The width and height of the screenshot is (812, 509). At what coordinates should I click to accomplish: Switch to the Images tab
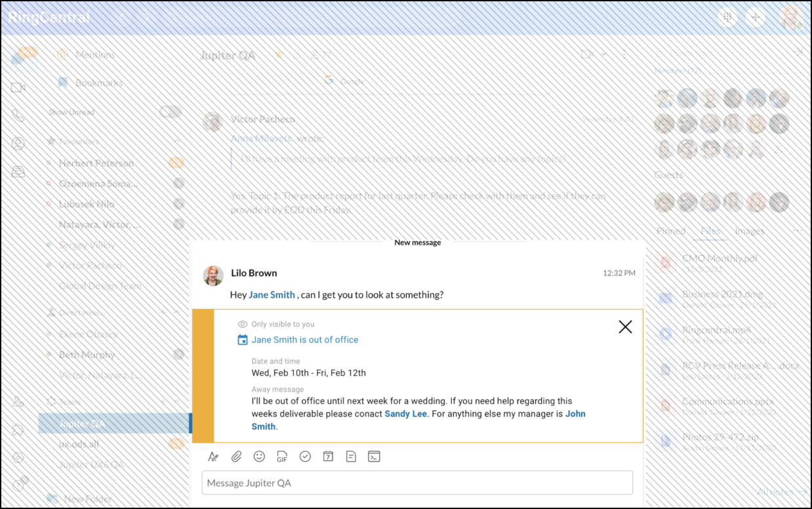pyautogui.click(x=749, y=231)
